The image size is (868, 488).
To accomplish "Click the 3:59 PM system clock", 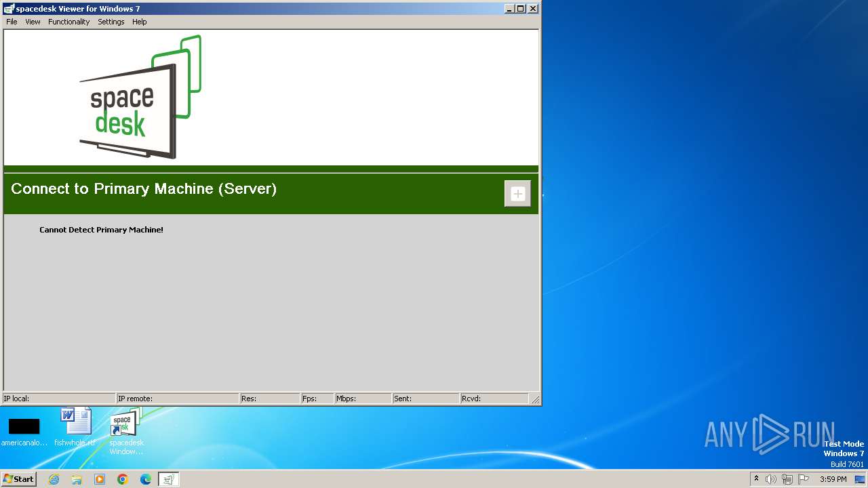I will point(833,479).
